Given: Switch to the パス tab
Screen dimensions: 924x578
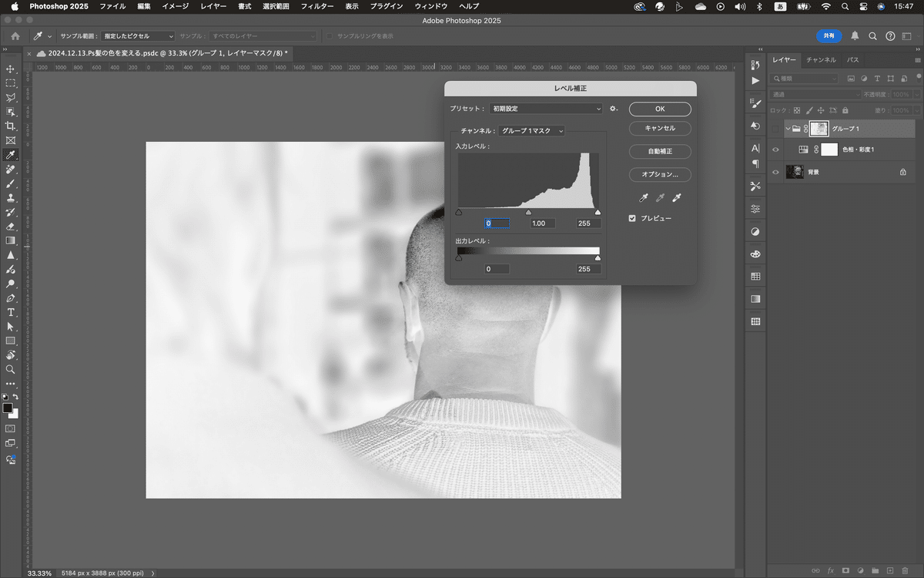Looking at the screenshot, I should pyautogui.click(x=853, y=59).
